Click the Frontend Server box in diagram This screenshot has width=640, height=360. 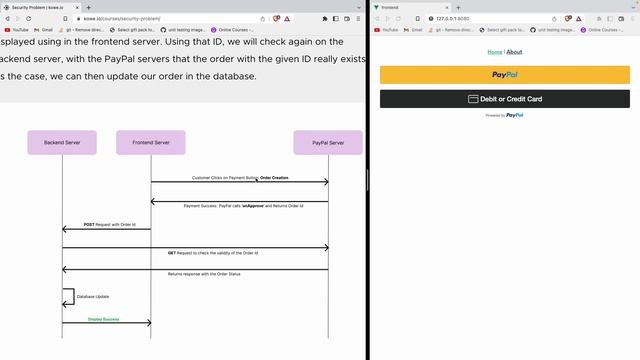tap(151, 142)
